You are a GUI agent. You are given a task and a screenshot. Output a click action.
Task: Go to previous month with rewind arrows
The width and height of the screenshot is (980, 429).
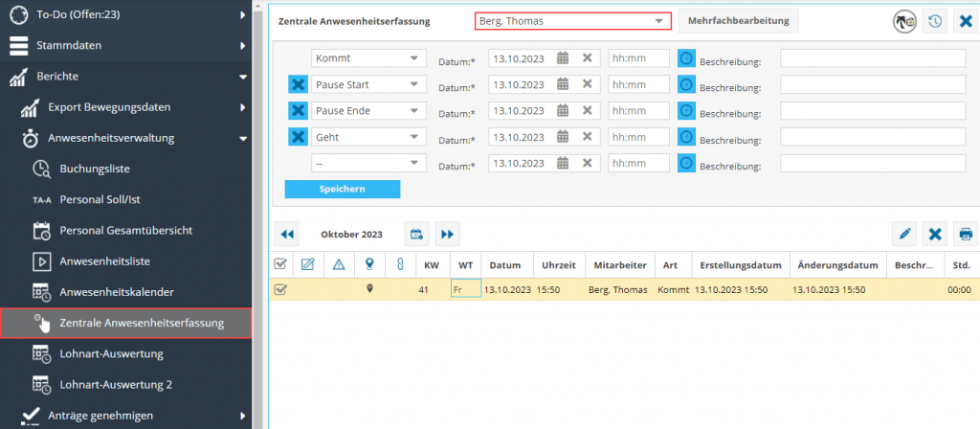287,234
